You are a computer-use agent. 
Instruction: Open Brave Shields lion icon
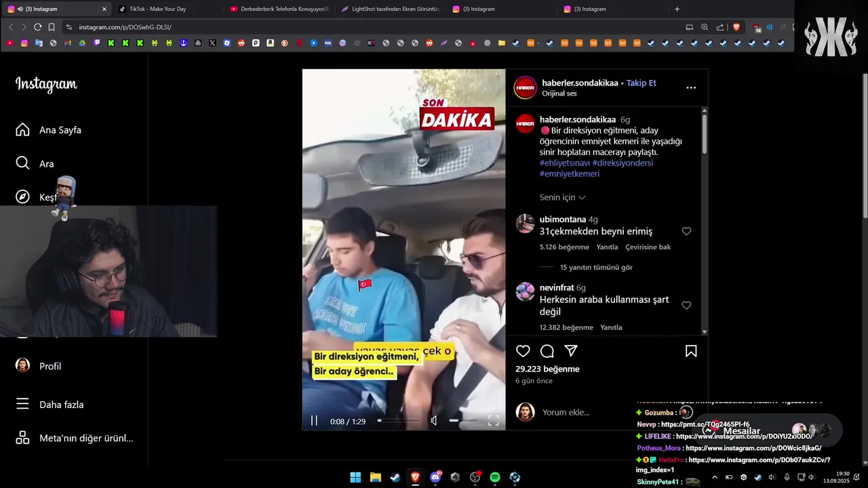(736, 27)
